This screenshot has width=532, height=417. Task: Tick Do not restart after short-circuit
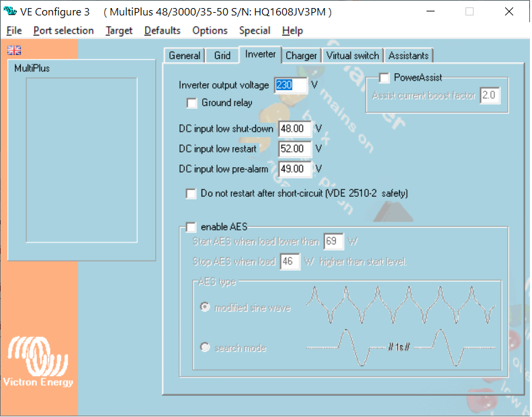pyautogui.click(x=191, y=193)
